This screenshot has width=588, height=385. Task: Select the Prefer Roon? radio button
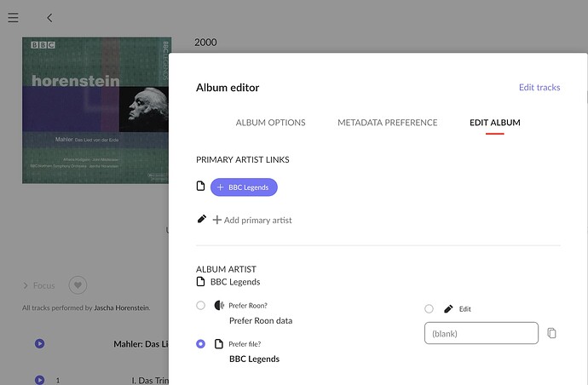200,305
